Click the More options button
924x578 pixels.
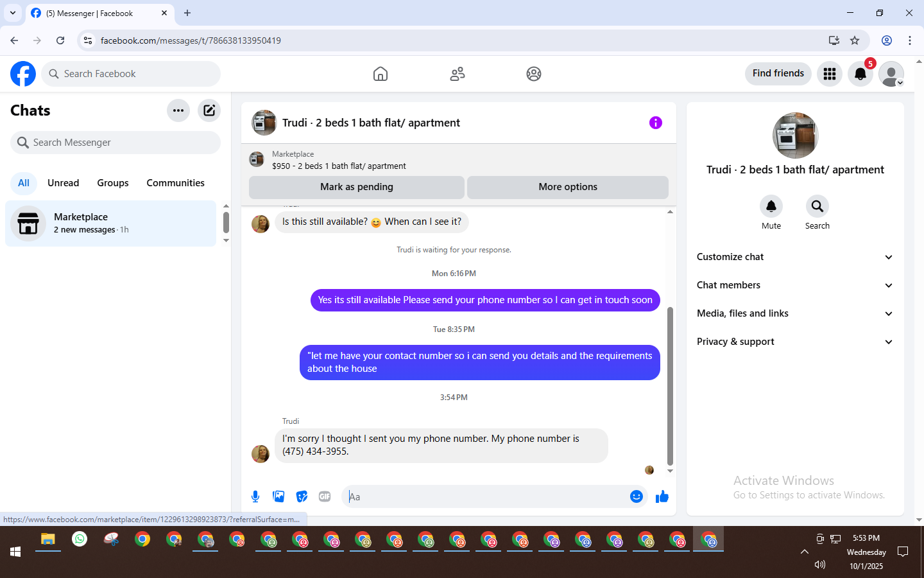[568, 187]
